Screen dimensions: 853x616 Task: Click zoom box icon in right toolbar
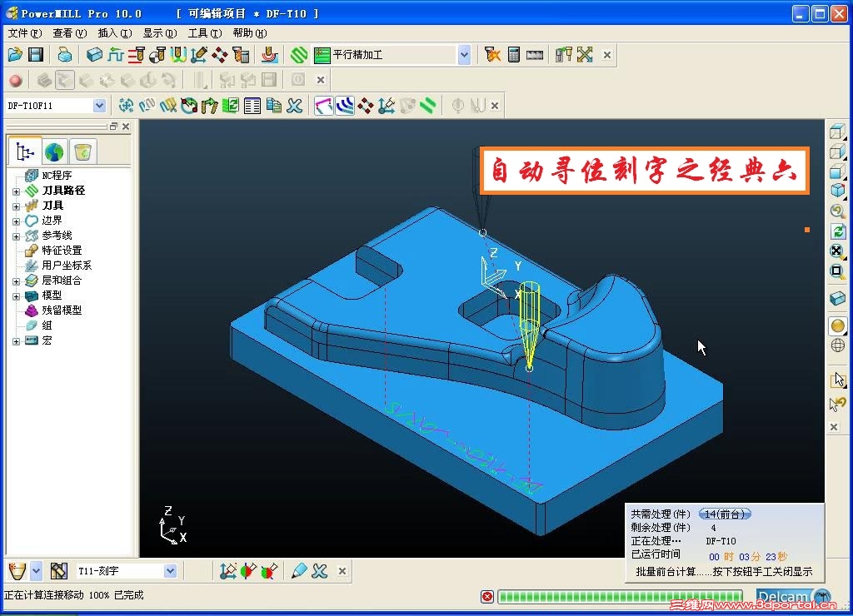(x=838, y=271)
